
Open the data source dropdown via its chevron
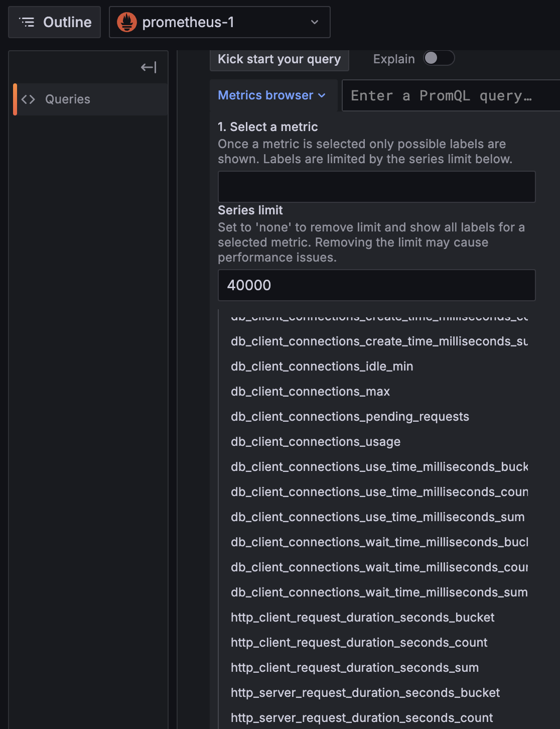pyautogui.click(x=315, y=22)
